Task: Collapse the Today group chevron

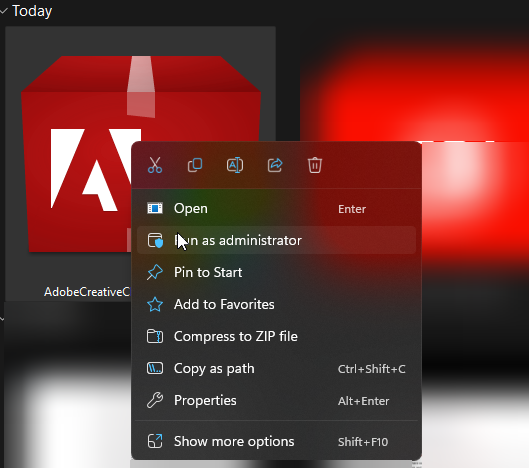Action: (x=4, y=11)
